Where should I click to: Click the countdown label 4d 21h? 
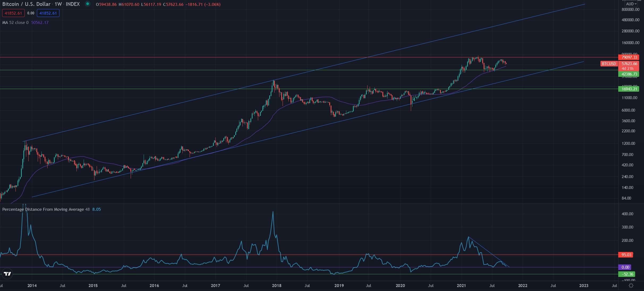click(x=627, y=69)
